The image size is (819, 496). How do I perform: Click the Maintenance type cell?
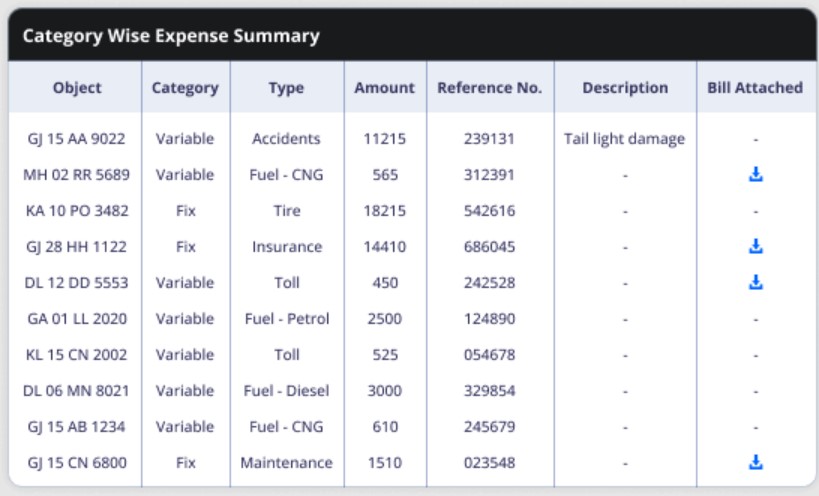pyautogui.click(x=286, y=463)
